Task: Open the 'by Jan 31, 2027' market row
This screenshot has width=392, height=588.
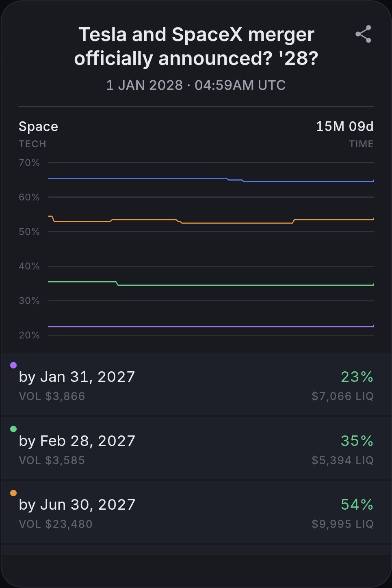Action: point(196,385)
